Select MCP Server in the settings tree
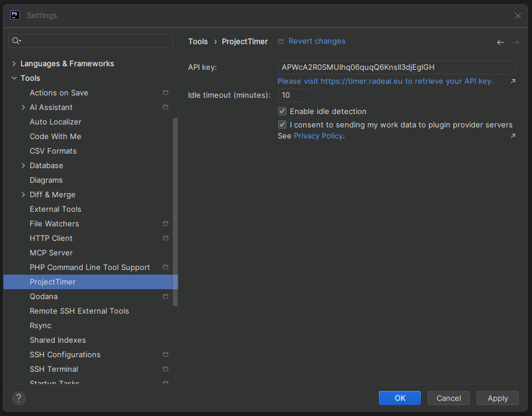 pos(51,253)
